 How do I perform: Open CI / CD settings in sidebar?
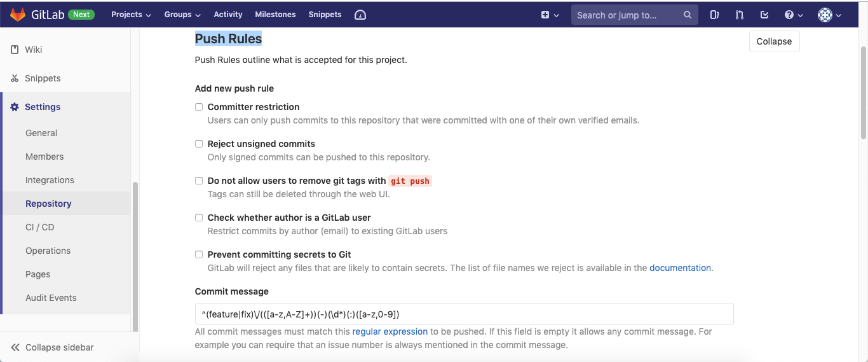[x=40, y=227]
